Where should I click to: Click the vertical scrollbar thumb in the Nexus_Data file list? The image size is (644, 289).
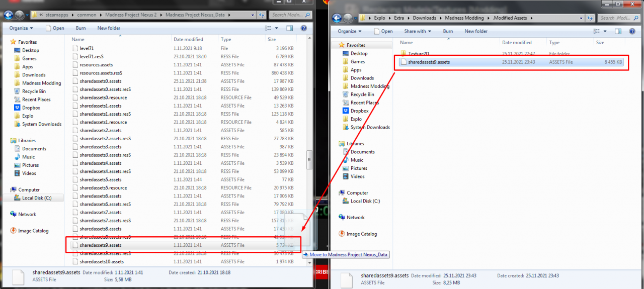click(309, 160)
